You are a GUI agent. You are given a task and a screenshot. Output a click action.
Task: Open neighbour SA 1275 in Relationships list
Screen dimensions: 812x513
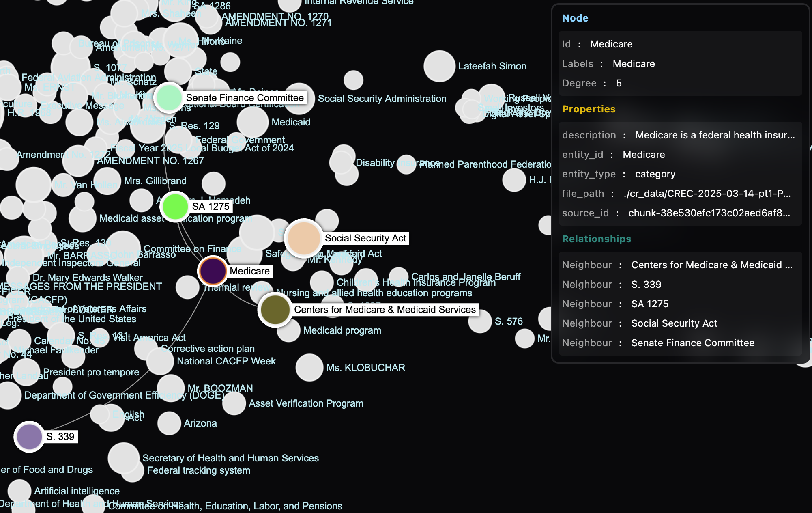click(x=650, y=304)
